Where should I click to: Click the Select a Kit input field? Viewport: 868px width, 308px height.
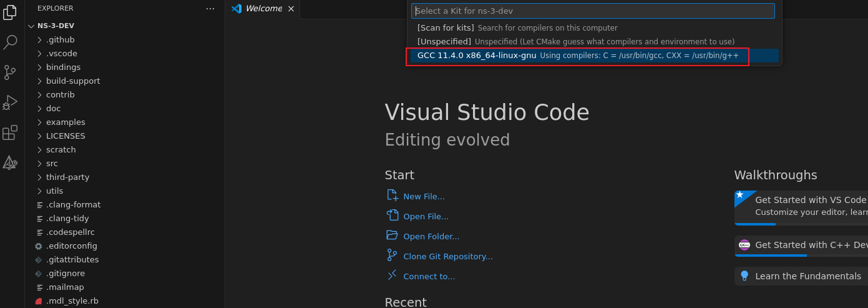[593, 11]
